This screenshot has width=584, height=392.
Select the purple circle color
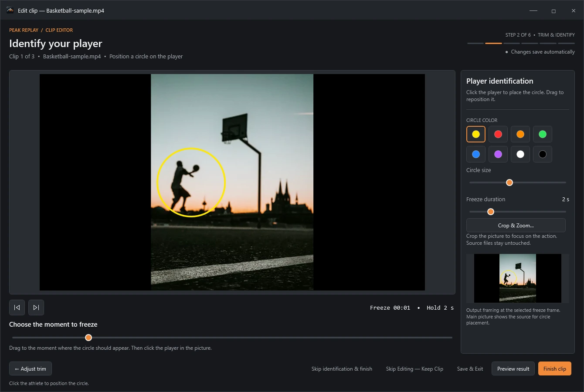[x=498, y=154]
